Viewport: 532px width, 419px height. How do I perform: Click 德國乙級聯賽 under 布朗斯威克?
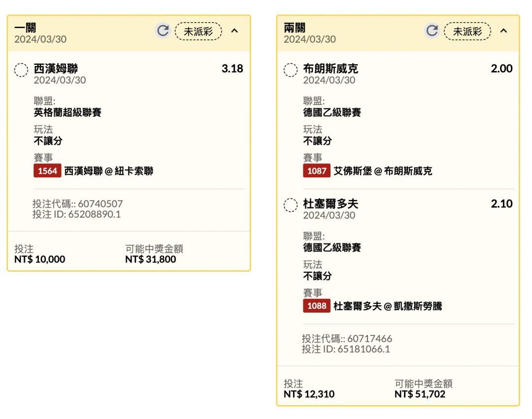[332, 112]
